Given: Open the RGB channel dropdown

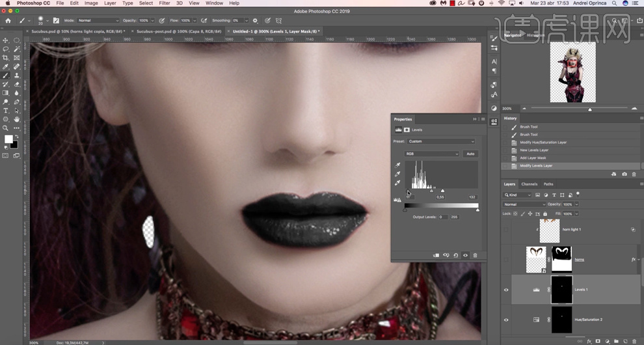Looking at the screenshot, I should coord(431,154).
